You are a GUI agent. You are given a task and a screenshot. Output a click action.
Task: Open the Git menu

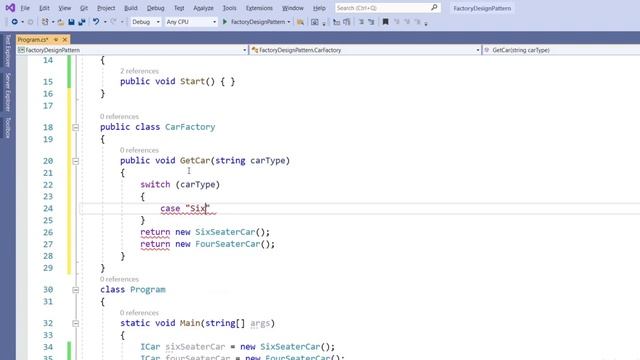84,8
